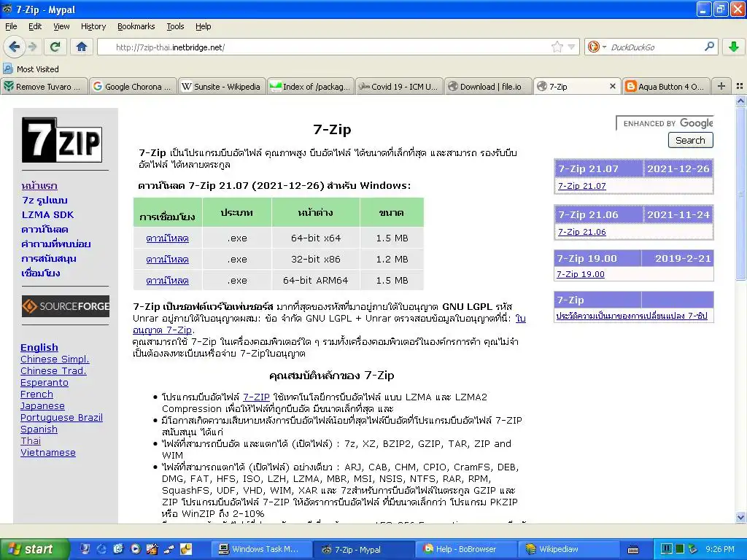Open the Bookmarks menu
Screen dimensions: 747x560
pyautogui.click(x=136, y=26)
